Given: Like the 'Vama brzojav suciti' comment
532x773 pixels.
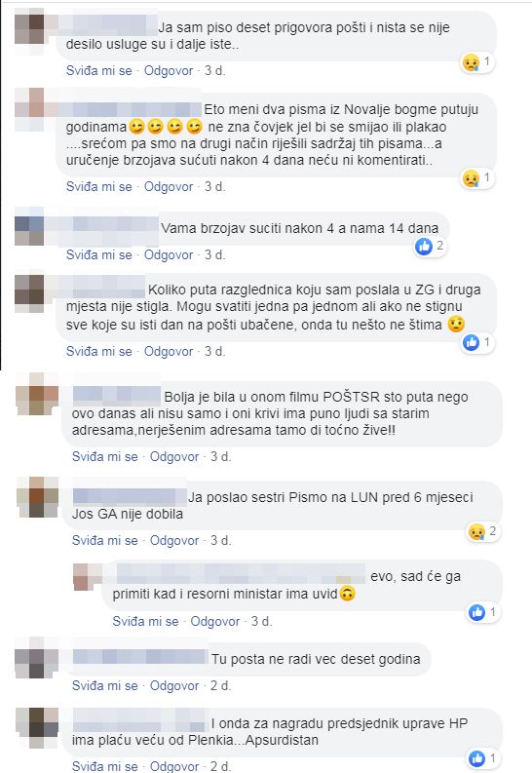Looking at the screenshot, I should point(99,254).
